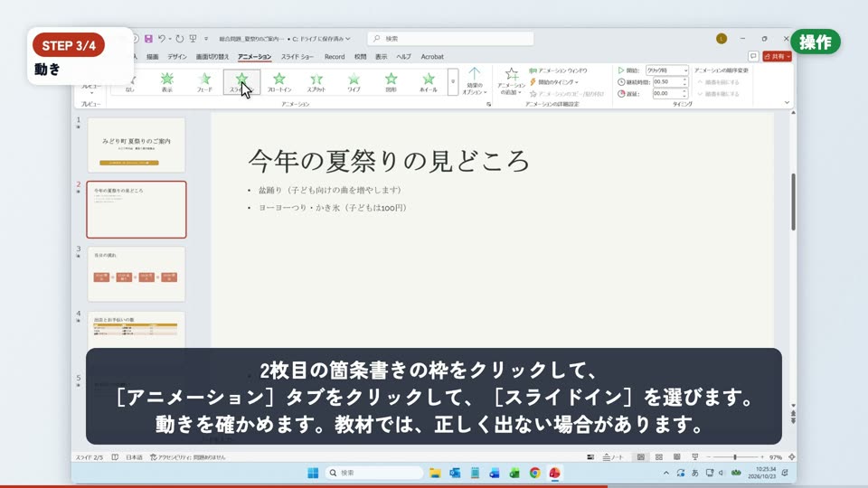Click the Windows Start button
This screenshot has width=868, height=488.
pos(313,473)
